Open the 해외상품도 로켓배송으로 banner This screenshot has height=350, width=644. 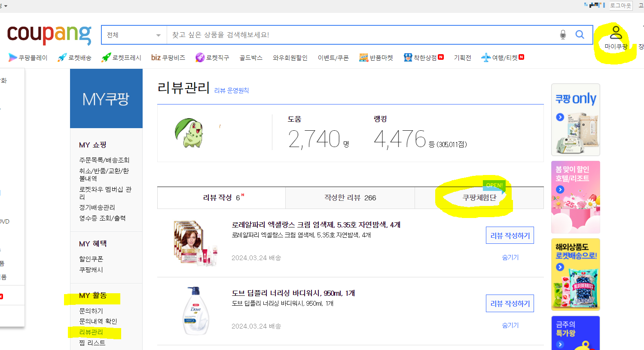point(576,274)
